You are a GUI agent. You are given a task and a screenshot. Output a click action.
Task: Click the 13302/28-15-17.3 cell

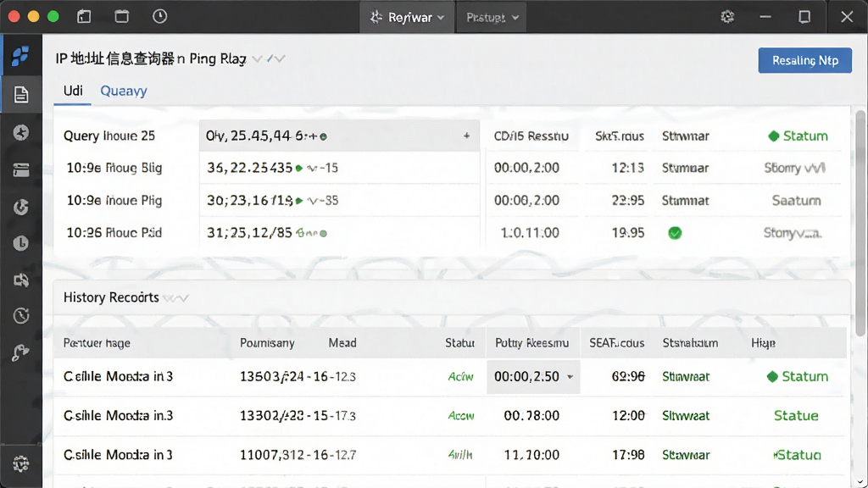click(x=298, y=415)
